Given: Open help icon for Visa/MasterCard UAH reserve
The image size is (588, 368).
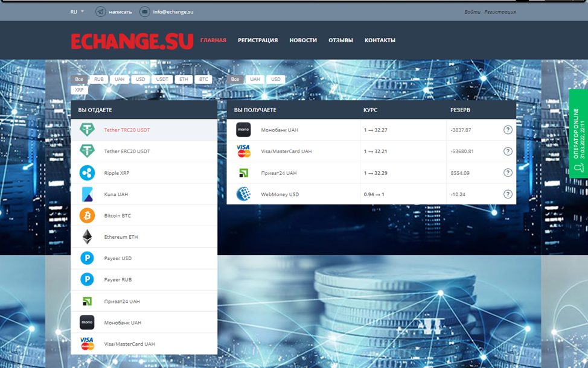Looking at the screenshot, I should click(x=508, y=151).
